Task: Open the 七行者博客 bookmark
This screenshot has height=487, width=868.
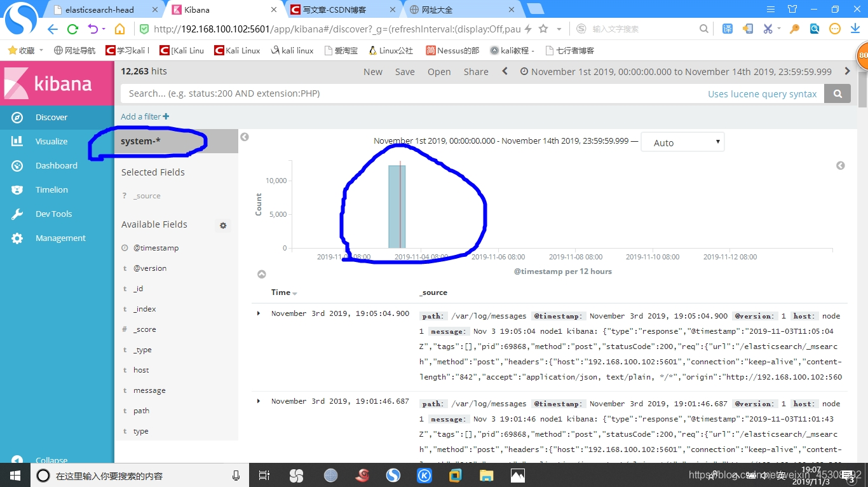Action: tap(569, 50)
